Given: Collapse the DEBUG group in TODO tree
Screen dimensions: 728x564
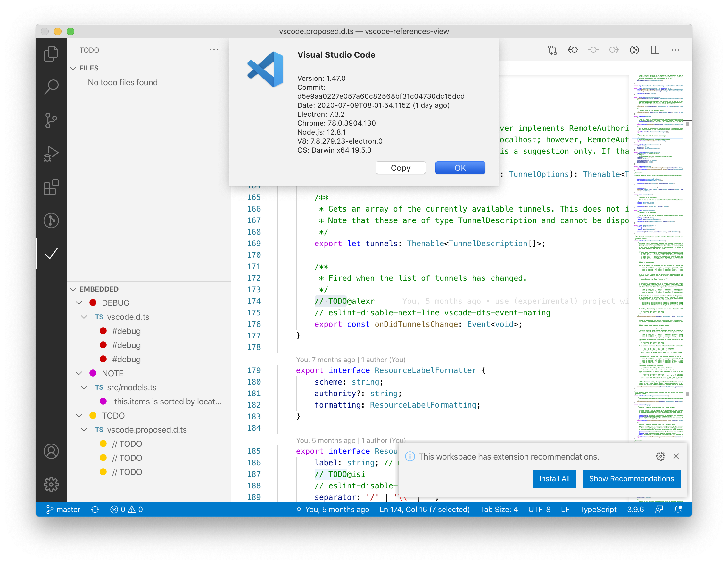Looking at the screenshot, I should click(x=79, y=303).
